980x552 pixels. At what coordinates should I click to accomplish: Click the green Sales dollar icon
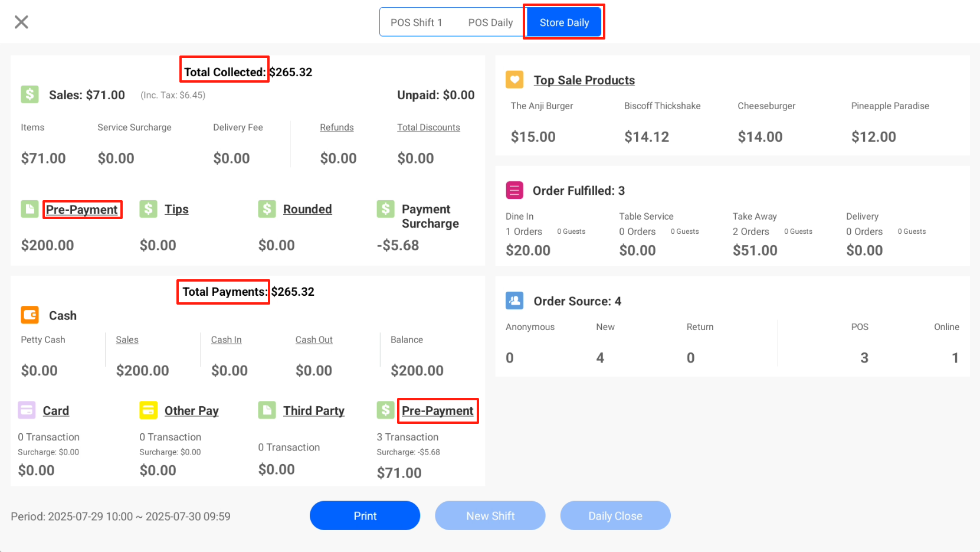click(x=30, y=94)
